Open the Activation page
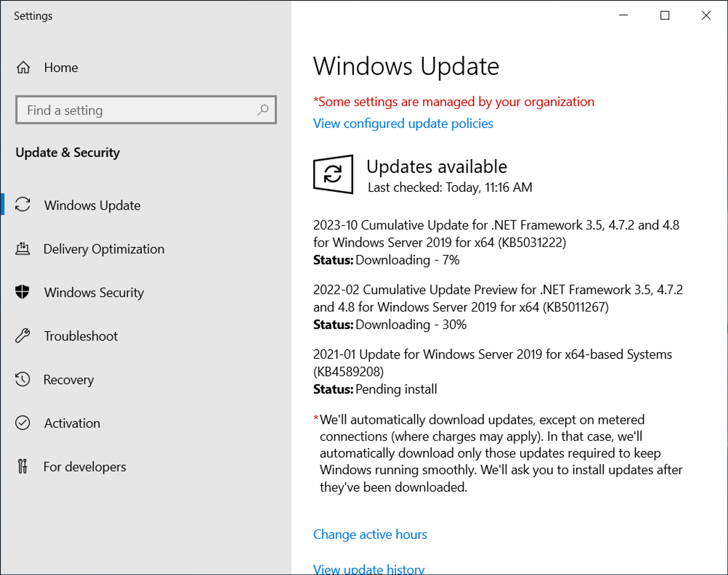The width and height of the screenshot is (728, 575). (72, 423)
